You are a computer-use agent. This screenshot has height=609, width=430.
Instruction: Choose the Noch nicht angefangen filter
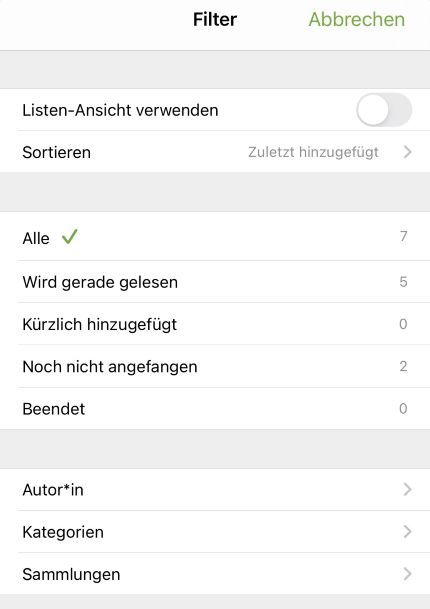pos(215,366)
